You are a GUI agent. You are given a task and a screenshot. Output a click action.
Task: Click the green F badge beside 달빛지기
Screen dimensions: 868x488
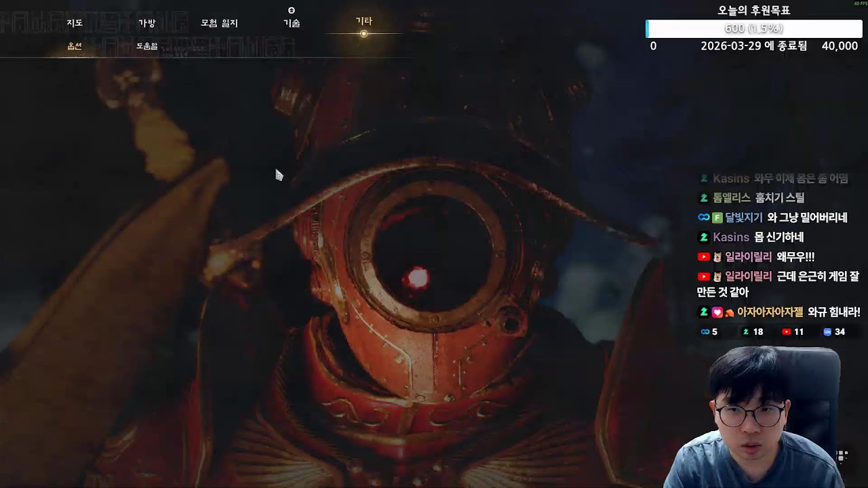[717, 218]
